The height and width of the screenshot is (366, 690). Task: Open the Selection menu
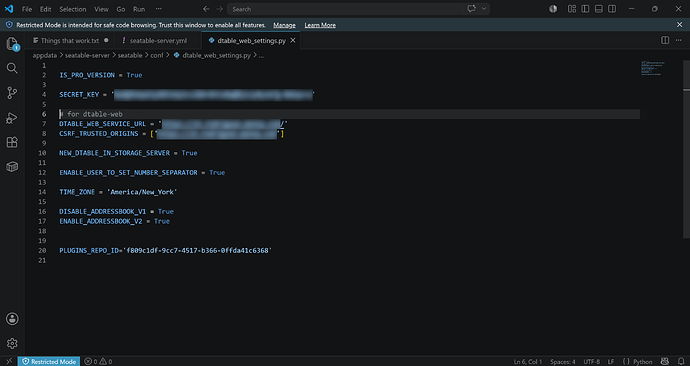point(73,9)
